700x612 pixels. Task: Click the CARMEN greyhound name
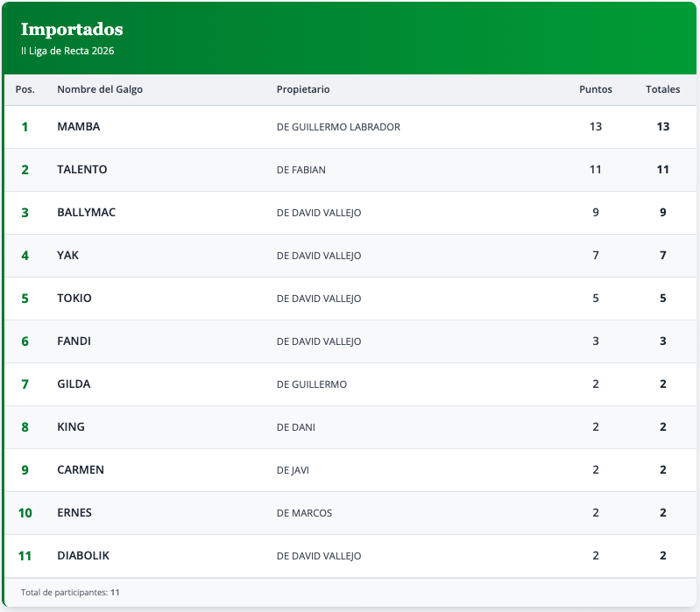point(81,470)
